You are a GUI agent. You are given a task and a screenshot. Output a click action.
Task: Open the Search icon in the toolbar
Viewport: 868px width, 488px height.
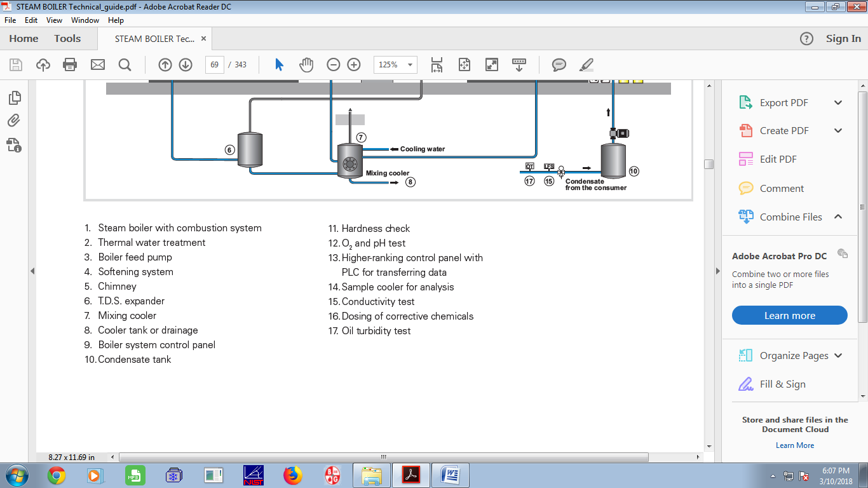click(125, 64)
